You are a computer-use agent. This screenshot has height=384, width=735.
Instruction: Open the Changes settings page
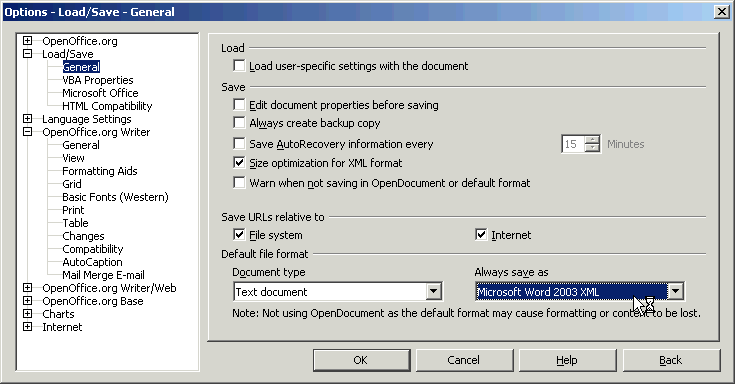(83, 236)
